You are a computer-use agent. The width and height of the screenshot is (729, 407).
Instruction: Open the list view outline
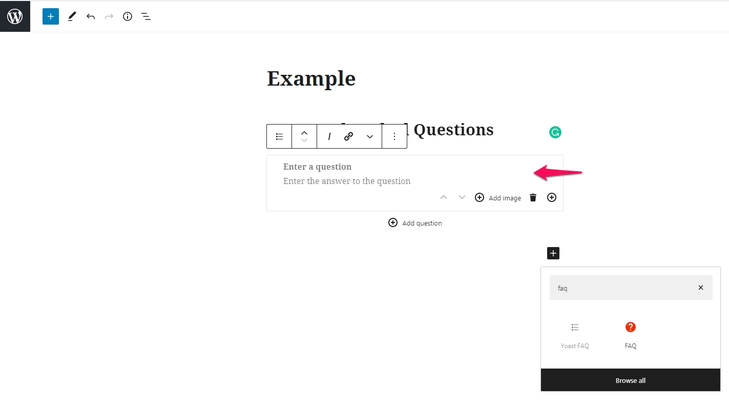pos(146,17)
